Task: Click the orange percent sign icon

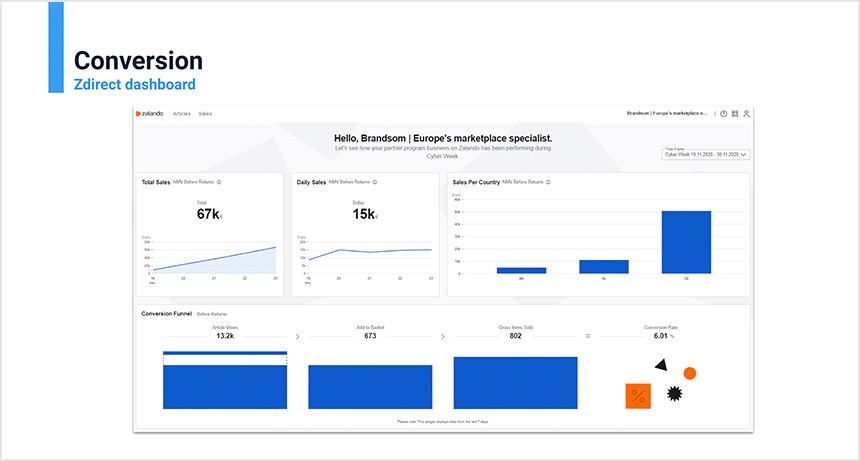Action: click(638, 396)
